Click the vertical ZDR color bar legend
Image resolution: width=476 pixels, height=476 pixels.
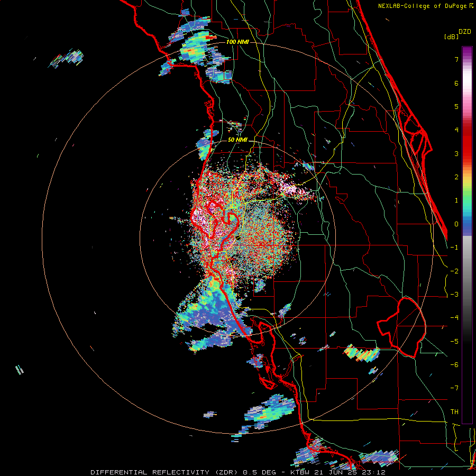point(467,235)
